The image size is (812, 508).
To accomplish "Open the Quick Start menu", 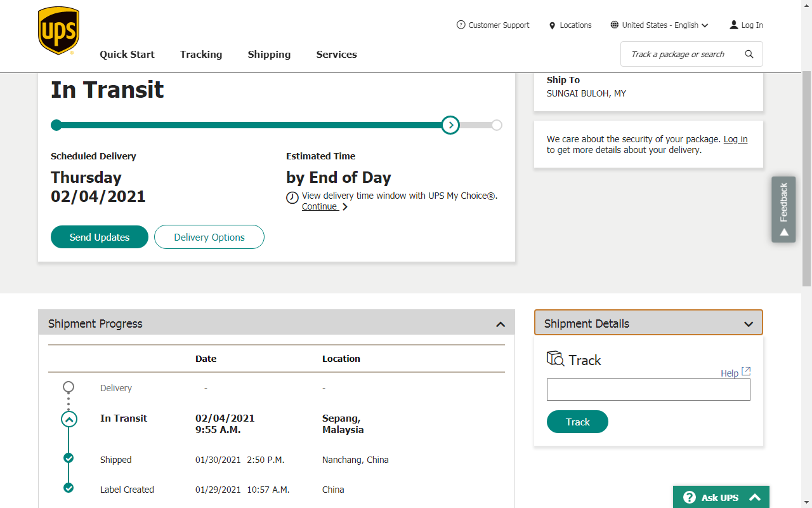I will 127,55.
